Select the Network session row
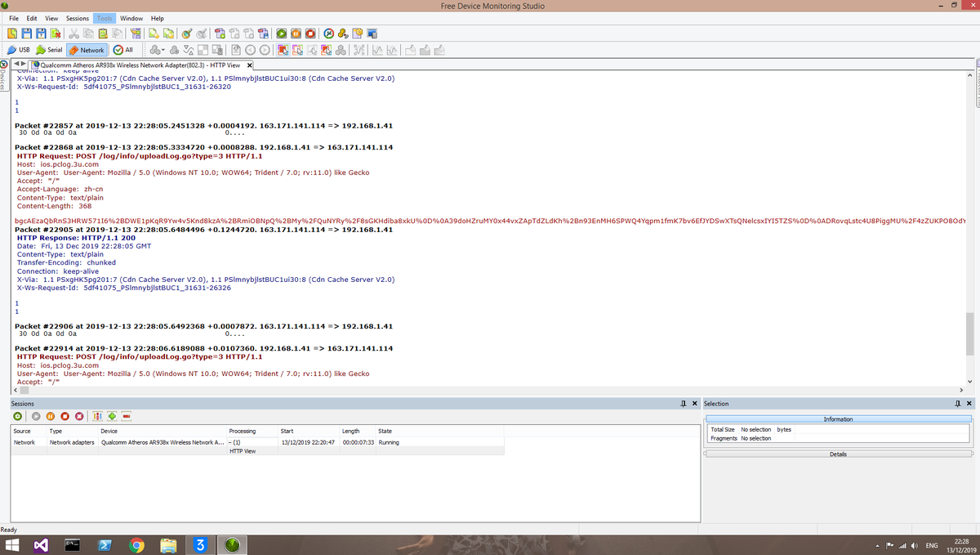Viewport: 980px width, 555px height. click(x=258, y=442)
